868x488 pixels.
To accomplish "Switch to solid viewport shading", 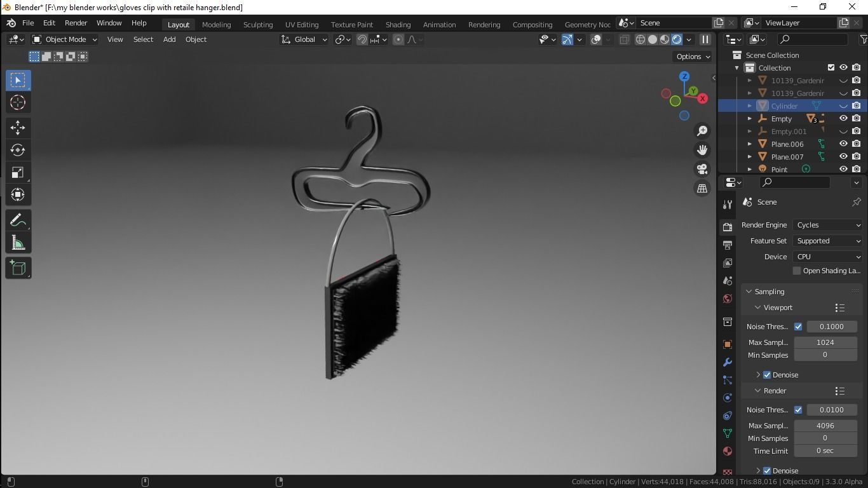I will click(653, 39).
